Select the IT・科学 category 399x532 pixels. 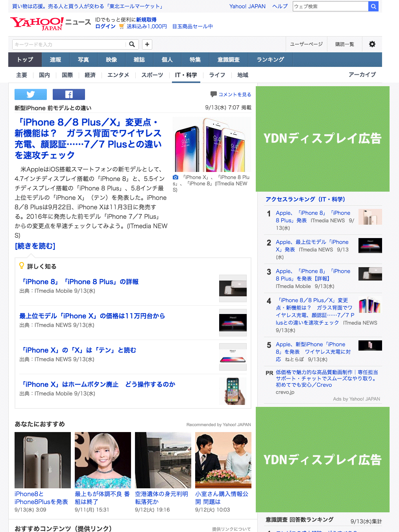[186, 75]
